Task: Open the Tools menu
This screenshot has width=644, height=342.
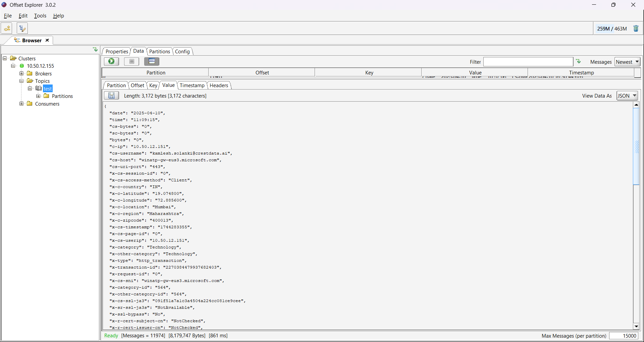Action: point(40,16)
